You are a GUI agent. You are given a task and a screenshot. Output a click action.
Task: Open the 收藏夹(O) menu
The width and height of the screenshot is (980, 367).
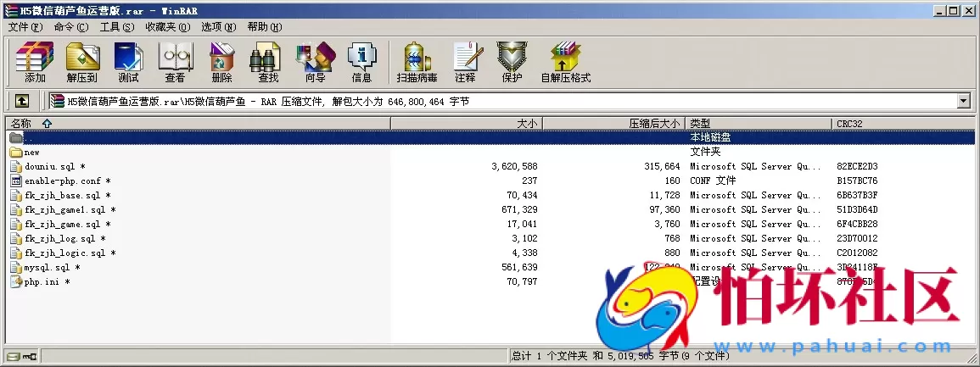pyautogui.click(x=167, y=27)
